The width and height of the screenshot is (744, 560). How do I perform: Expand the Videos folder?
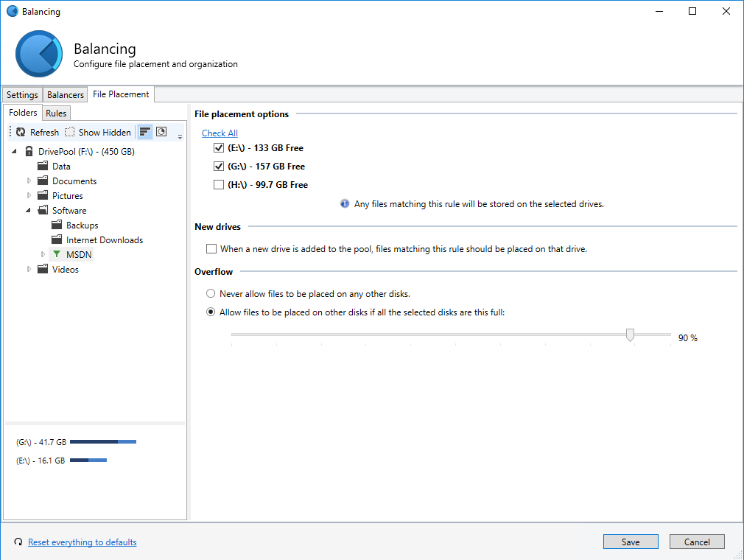[29, 270]
